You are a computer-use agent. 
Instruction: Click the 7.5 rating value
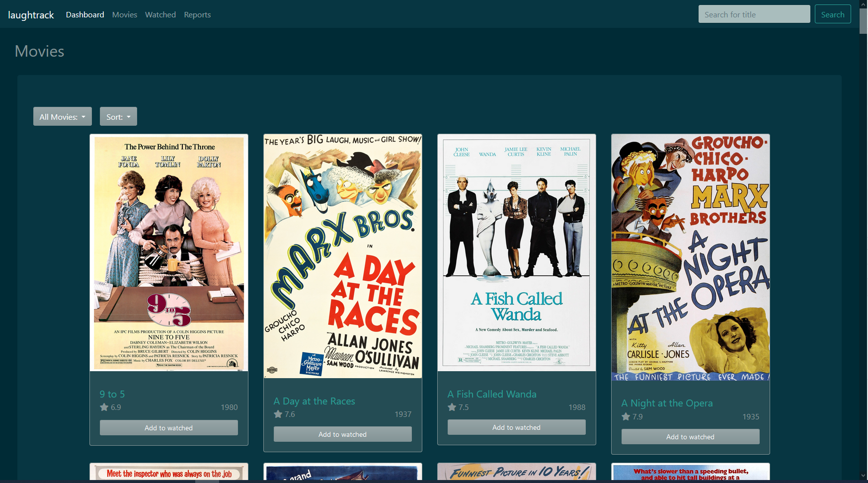point(464,407)
